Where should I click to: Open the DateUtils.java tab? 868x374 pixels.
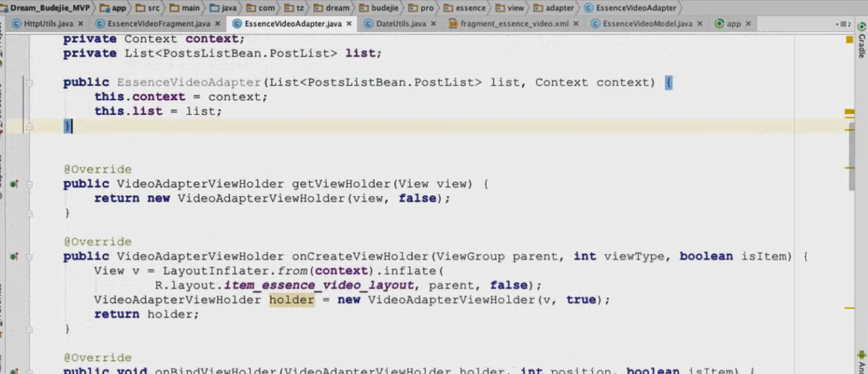pos(401,24)
